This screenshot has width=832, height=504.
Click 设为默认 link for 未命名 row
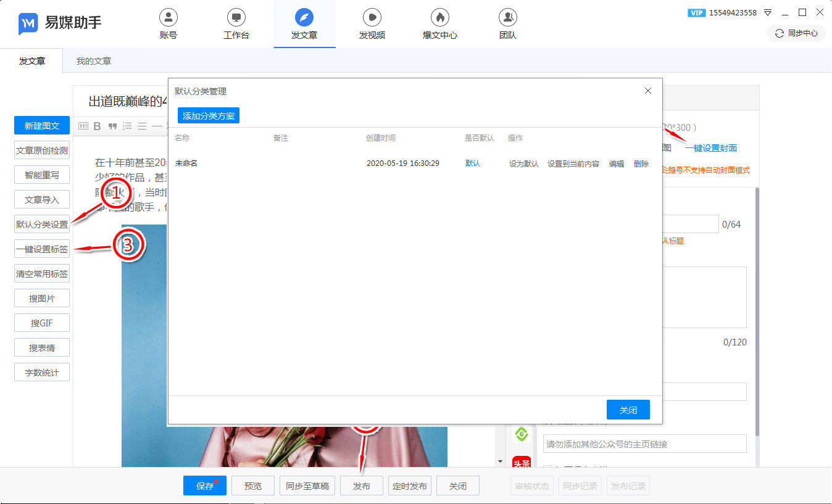524,164
